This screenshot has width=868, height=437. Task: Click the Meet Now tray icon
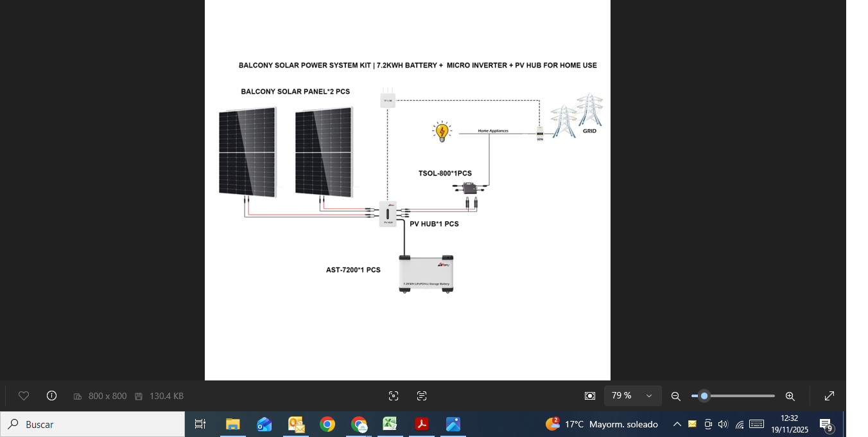pos(708,424)
